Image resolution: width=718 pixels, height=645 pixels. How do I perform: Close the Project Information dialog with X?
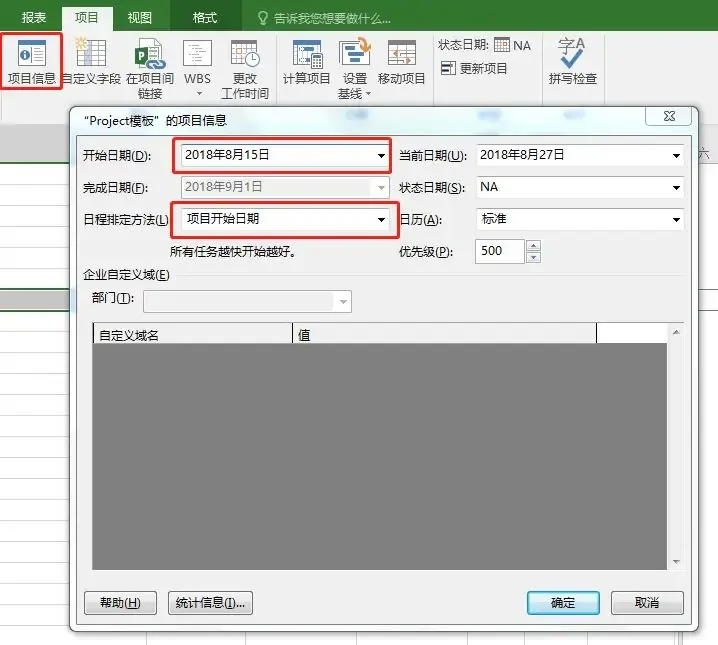pos(669,116)
